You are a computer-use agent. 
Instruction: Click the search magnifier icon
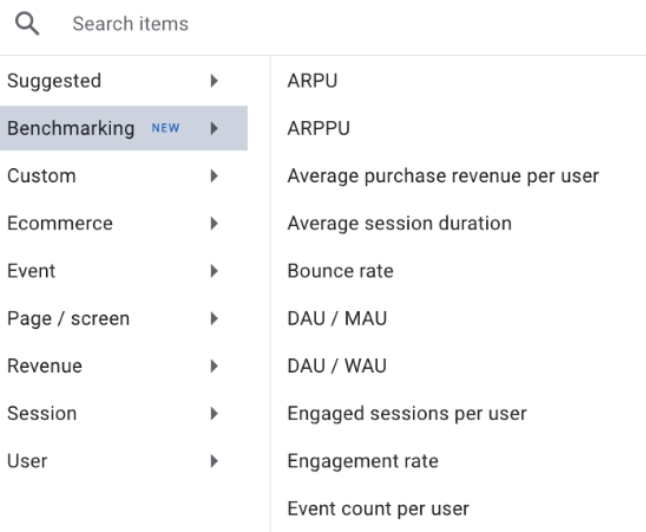click(x=27, y=23)
